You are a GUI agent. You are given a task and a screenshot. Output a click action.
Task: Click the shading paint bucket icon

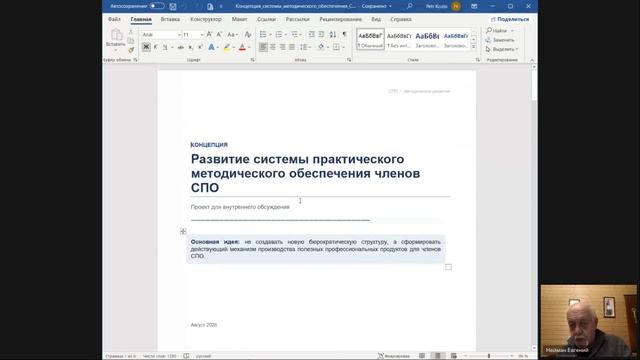tap(321, 47)
